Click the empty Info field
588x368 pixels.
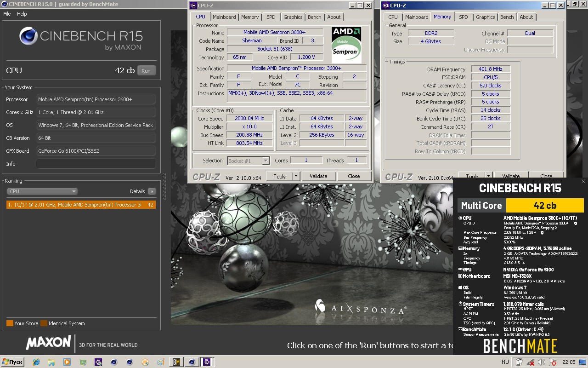[x=96, y=164]
